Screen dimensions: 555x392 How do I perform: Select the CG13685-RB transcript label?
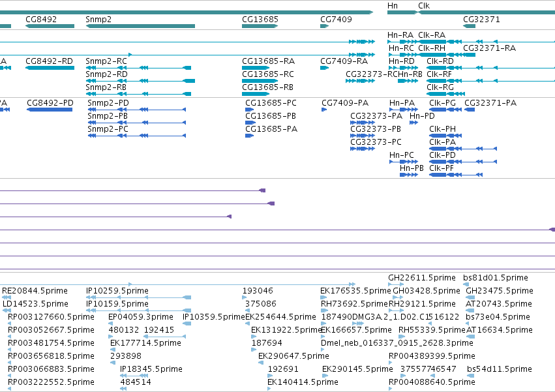(x=267, y=87)
